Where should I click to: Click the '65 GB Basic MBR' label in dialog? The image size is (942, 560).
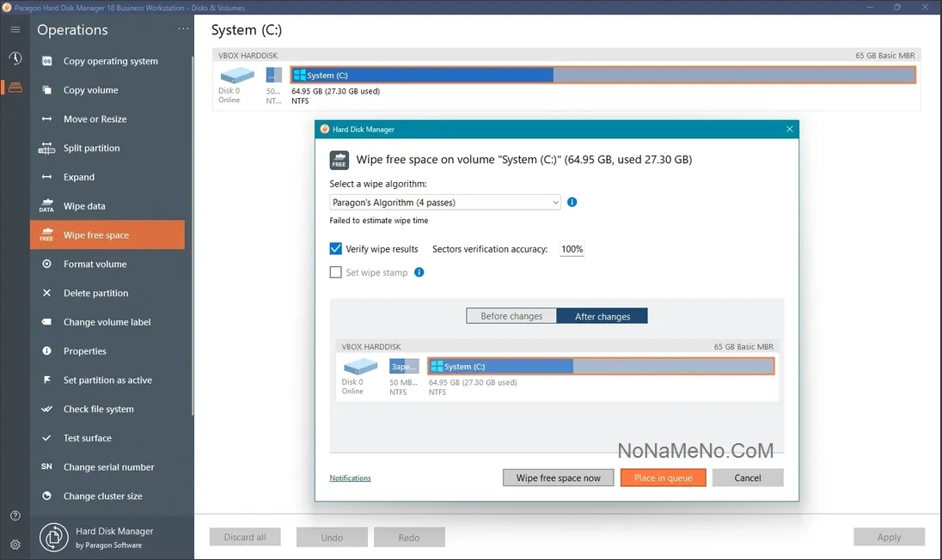743,347
